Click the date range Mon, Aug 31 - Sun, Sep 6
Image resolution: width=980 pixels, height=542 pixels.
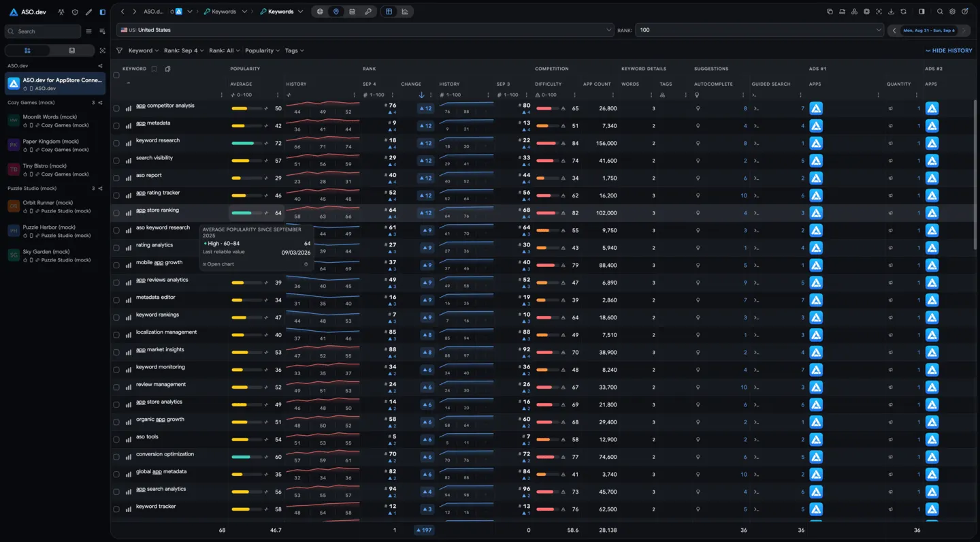tap(929, 31)
